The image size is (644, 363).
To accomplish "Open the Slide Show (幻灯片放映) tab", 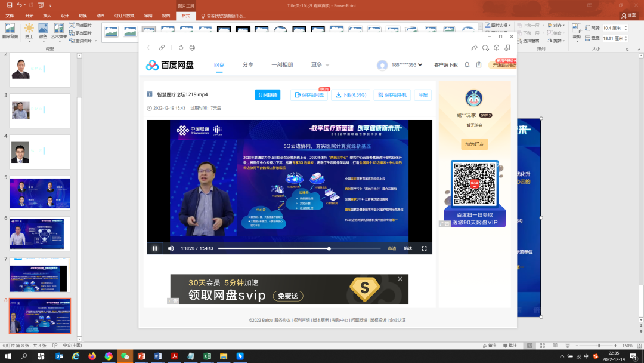I will click(x=124, y=16).
